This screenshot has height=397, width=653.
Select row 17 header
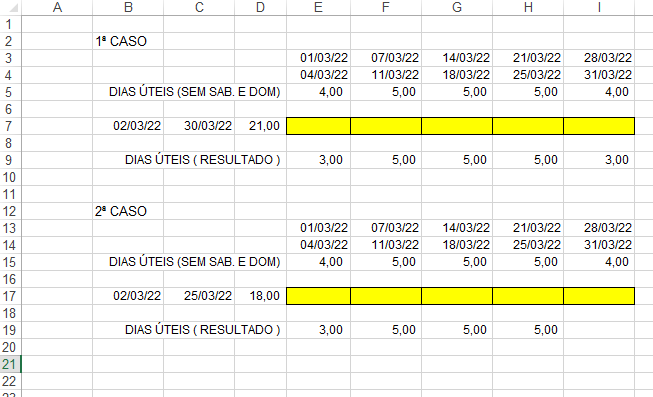click(x=10, y=296)
